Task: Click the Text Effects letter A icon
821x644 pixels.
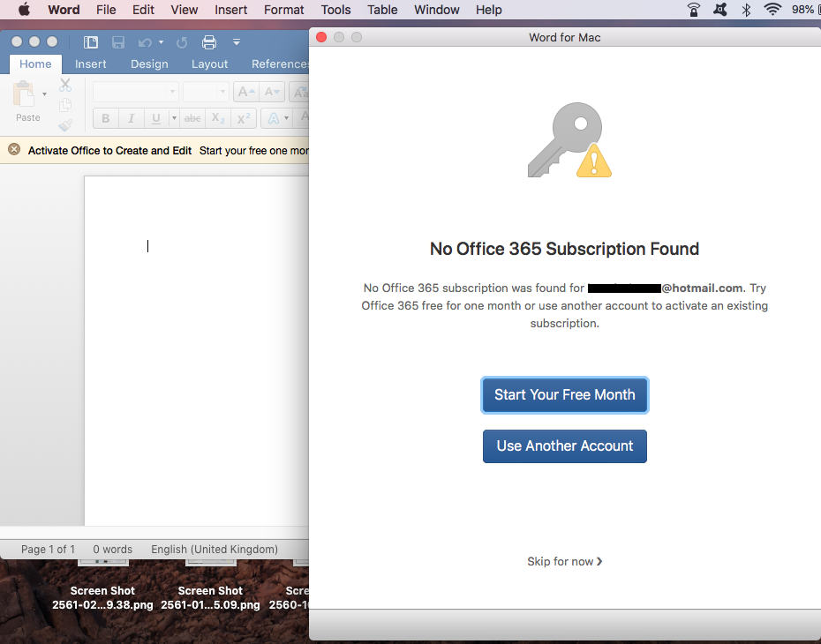Action: pos(274,118)
